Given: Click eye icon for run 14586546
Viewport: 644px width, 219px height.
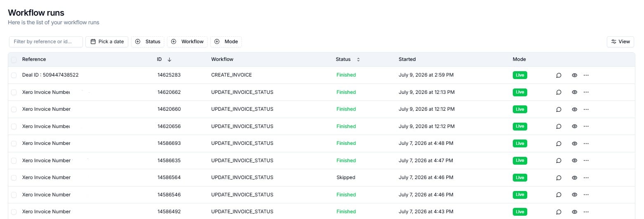Looking at the screenshot, I should tap(574, 195).
